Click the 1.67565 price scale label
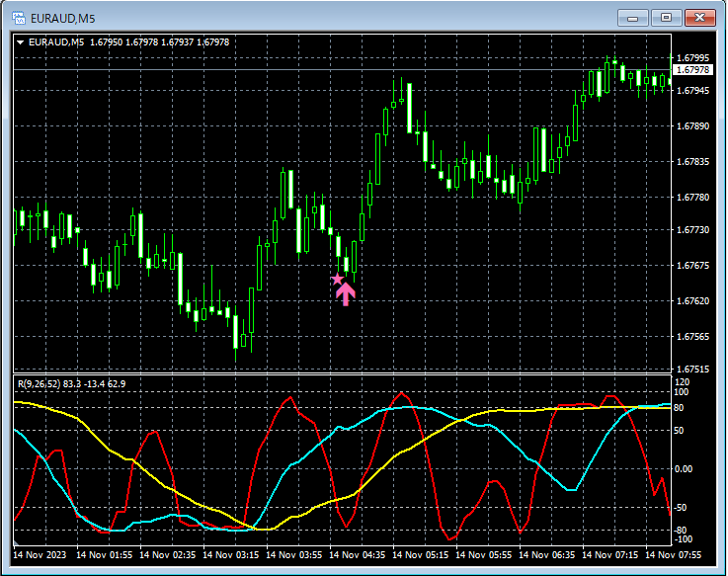This screenshot has width=728, height=576. point(692,336)
